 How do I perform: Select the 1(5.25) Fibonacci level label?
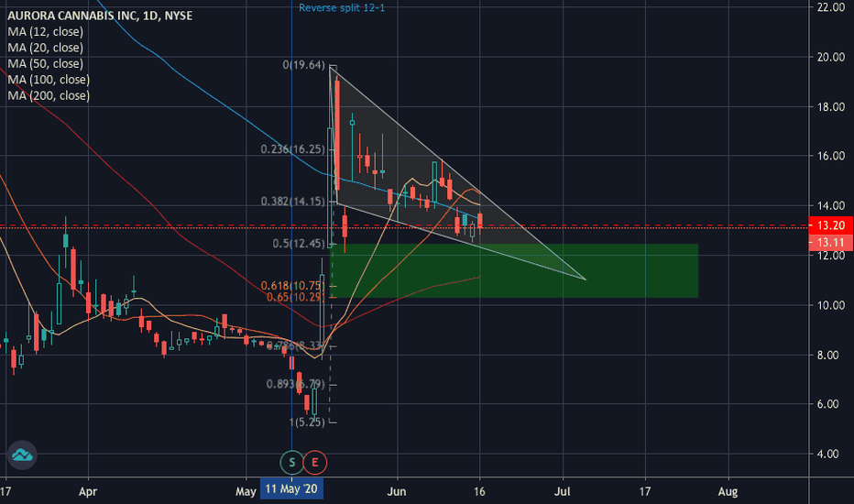[x=307, y=422]
